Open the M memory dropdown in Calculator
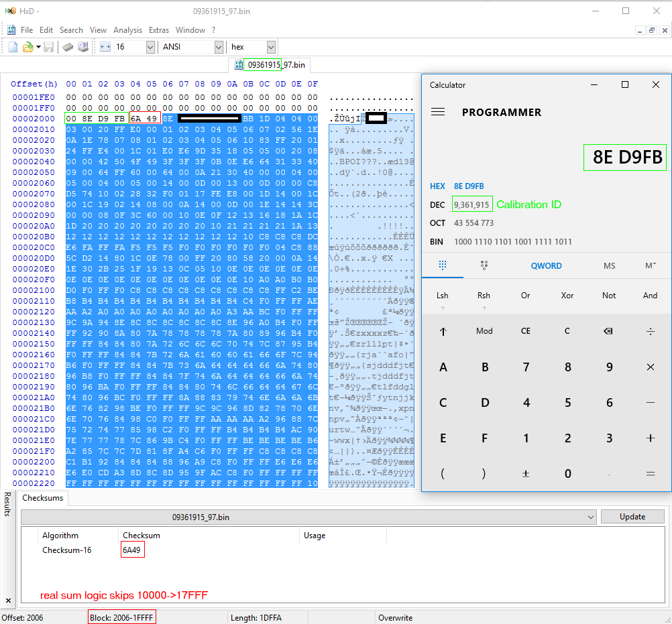The image size is (672, 624). click(x=650, y=265)
